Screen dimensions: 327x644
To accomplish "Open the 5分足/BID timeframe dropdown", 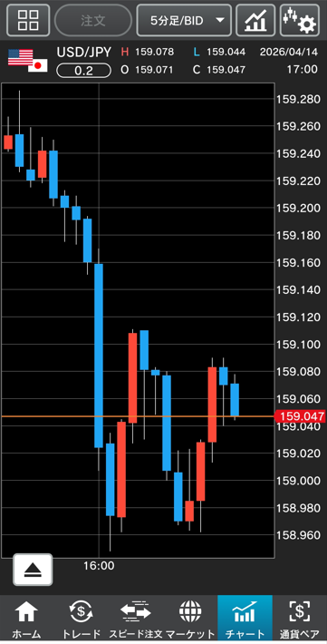I will point(184,21).
